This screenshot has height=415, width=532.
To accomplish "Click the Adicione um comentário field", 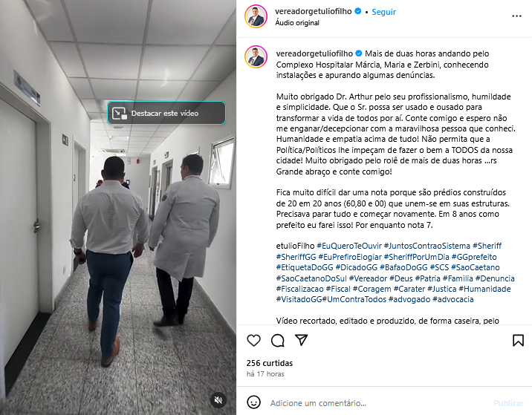I will [x=378, y=403].
